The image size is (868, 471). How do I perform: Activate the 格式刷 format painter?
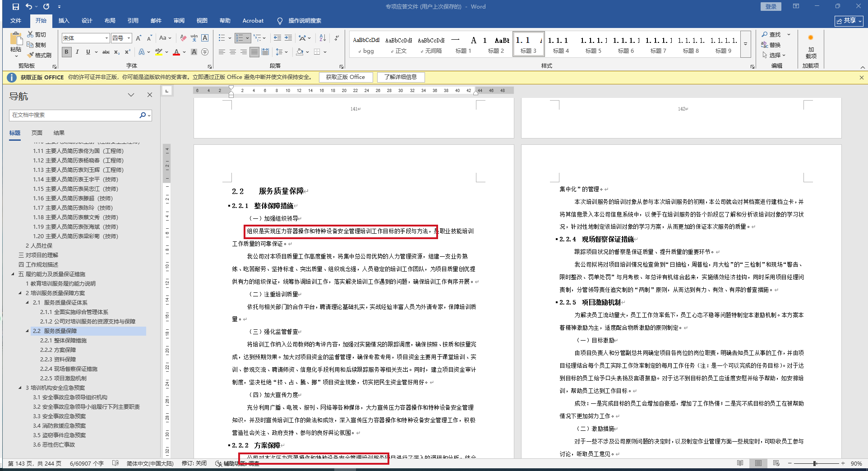[x=39, y=55]
